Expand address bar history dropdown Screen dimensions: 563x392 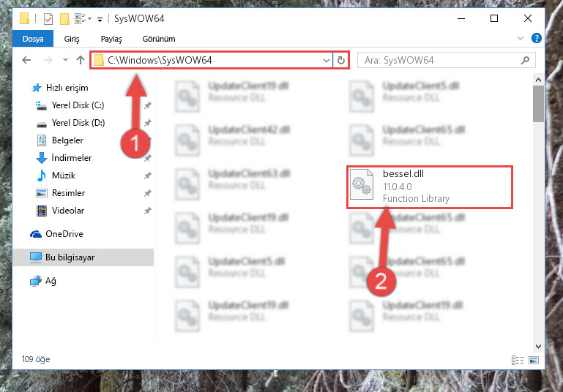pyautogui.click(x=326, y=60)
